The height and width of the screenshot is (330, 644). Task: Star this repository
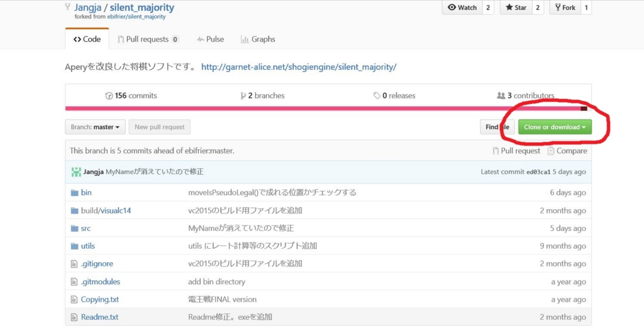516,8
